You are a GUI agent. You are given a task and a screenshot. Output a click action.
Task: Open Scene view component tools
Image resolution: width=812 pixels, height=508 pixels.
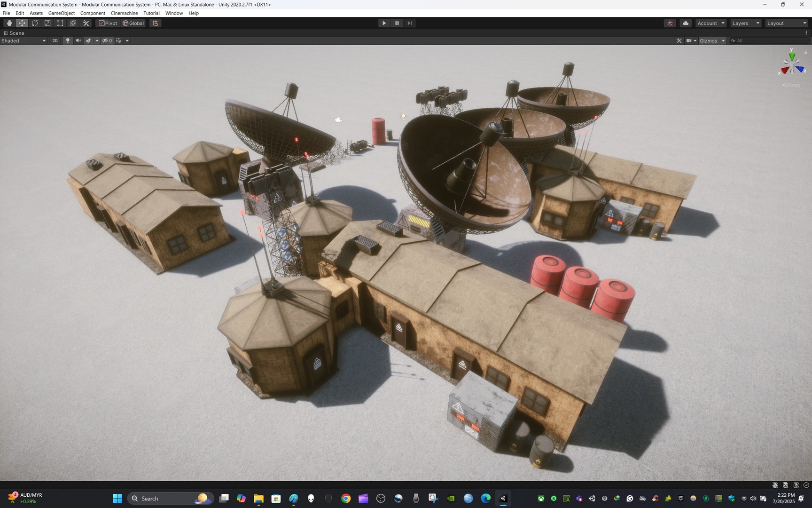(679, 41)
